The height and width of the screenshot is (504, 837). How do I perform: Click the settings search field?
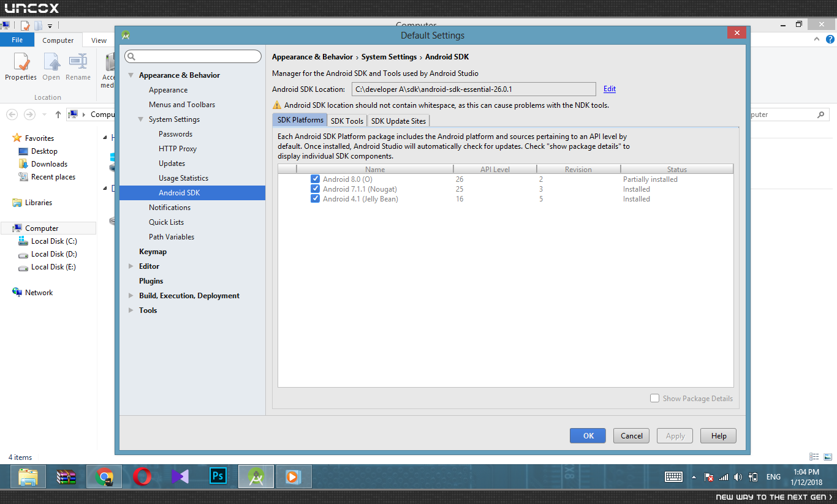tap(193, 56)
